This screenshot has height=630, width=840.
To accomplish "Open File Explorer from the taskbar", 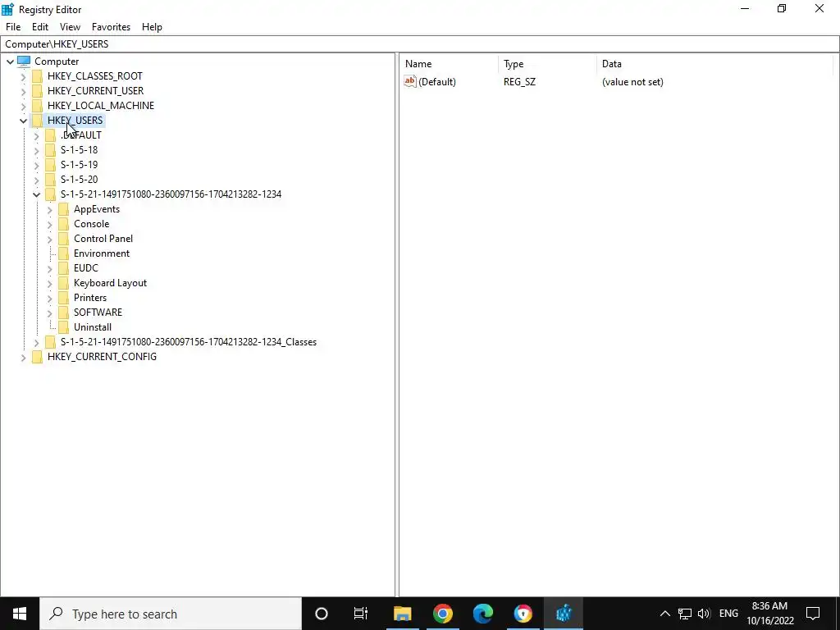I will click(402, 614).
